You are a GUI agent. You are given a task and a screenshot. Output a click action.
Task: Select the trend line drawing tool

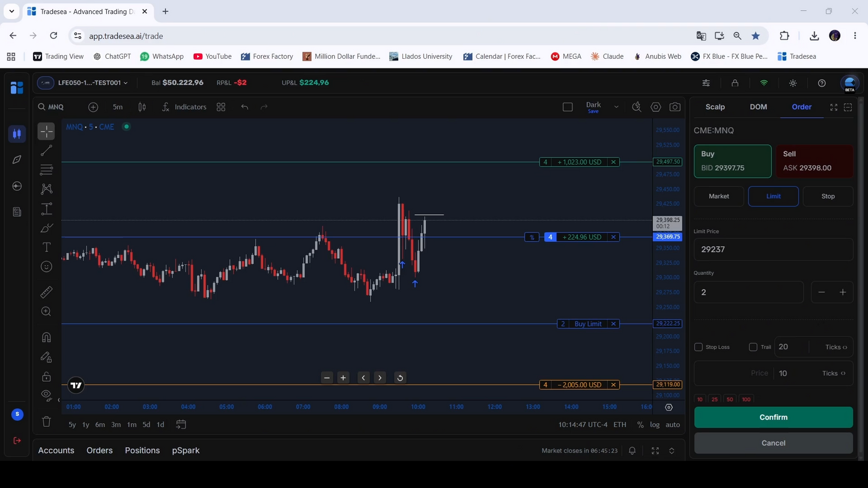pyautogui.click(x=46, y=151)
